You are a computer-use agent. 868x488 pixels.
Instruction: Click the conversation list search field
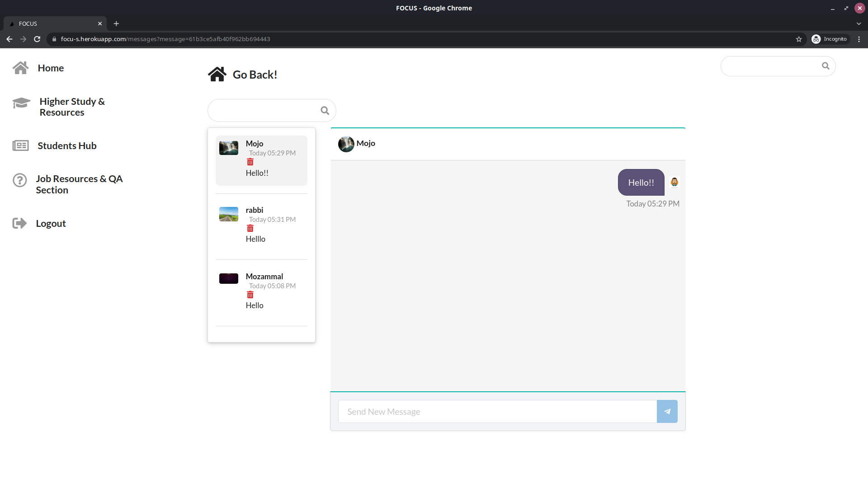point(264,111)
